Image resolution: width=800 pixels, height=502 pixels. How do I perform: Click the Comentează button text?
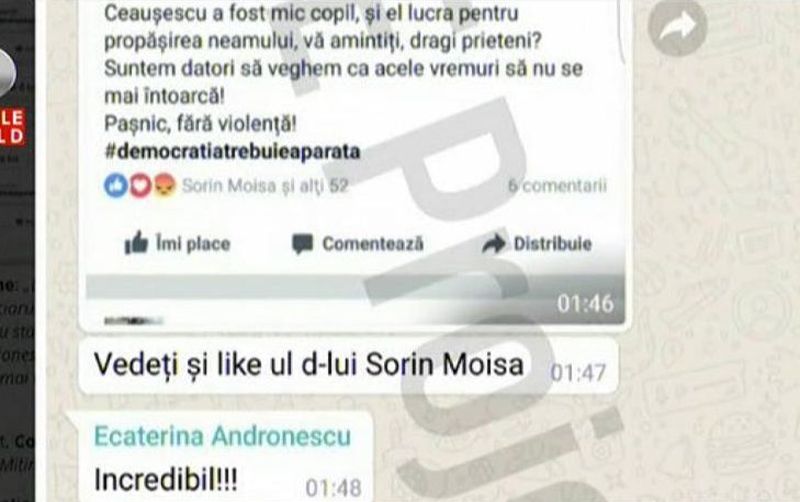[373, 244]
